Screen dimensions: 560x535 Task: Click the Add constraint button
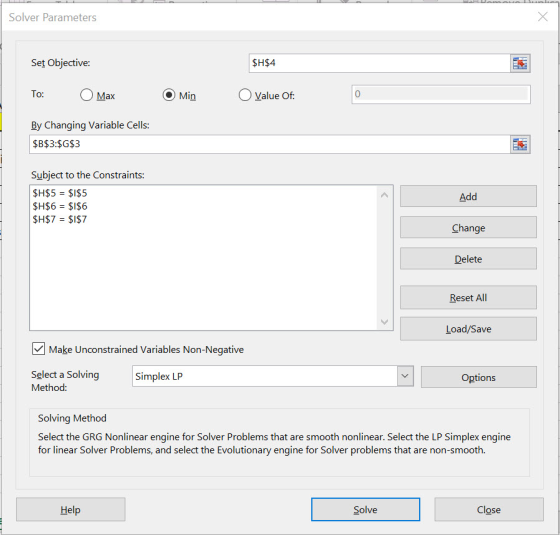[468, 196]
